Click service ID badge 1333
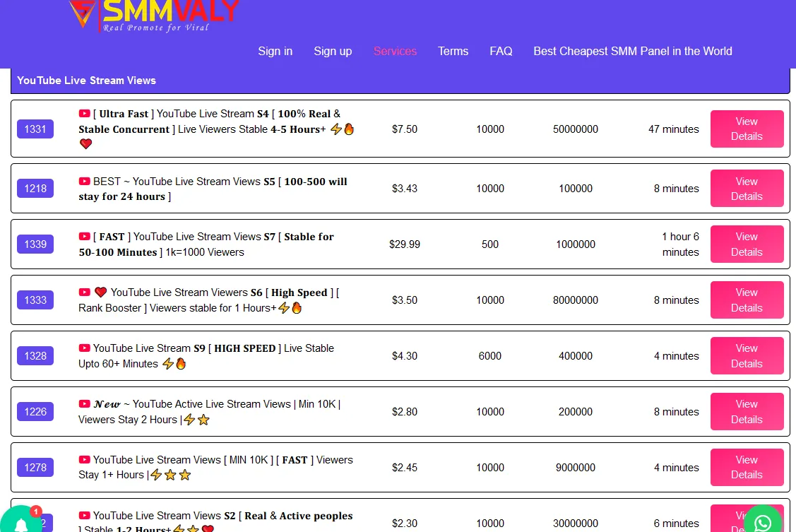The width and height of the screenshot is (796, 532). 35,300
